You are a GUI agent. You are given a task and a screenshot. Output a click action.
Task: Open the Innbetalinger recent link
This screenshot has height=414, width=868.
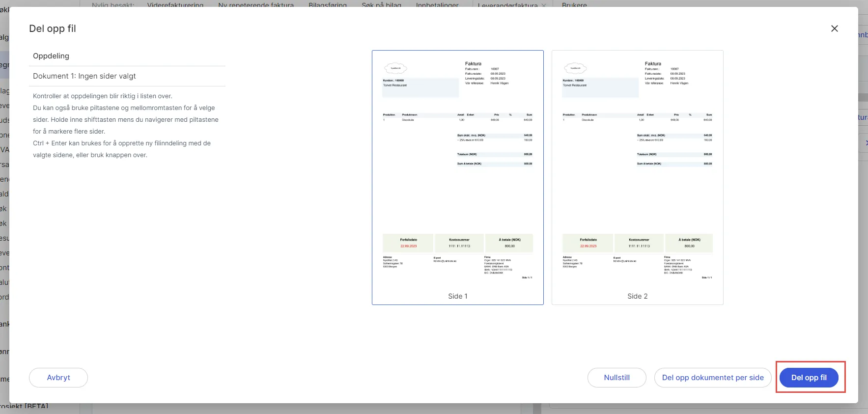pyautogui.click(x=437, y=4)
